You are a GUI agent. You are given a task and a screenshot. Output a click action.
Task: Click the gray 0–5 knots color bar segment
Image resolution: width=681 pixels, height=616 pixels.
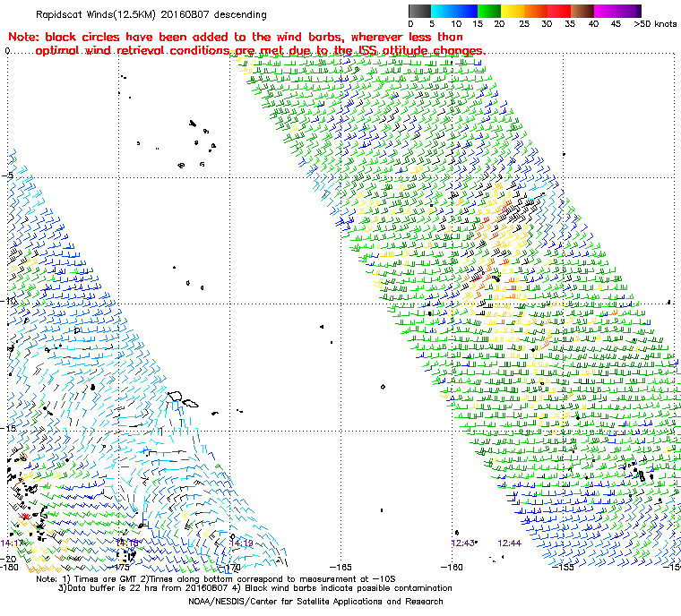[x=419, y=11]
